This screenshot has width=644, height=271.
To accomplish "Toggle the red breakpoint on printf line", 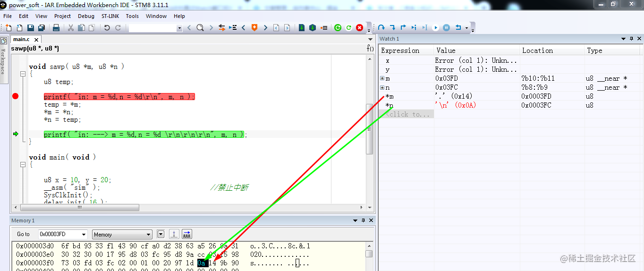I will coord(15,96).
